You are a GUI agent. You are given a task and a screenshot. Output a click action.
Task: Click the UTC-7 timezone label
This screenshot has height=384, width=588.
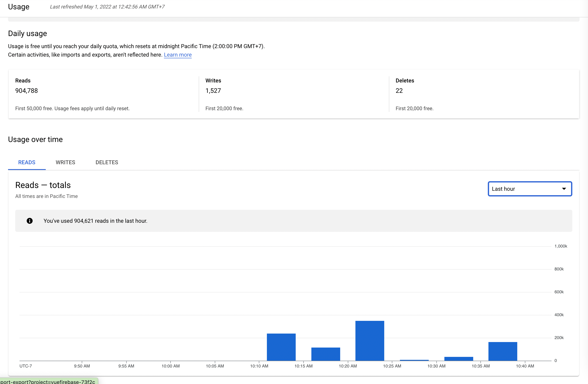(26, 366)
